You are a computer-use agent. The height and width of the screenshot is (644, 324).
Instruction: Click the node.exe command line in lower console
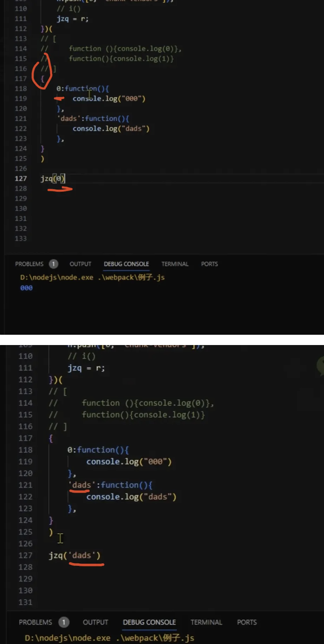click(x=109, y=638)
